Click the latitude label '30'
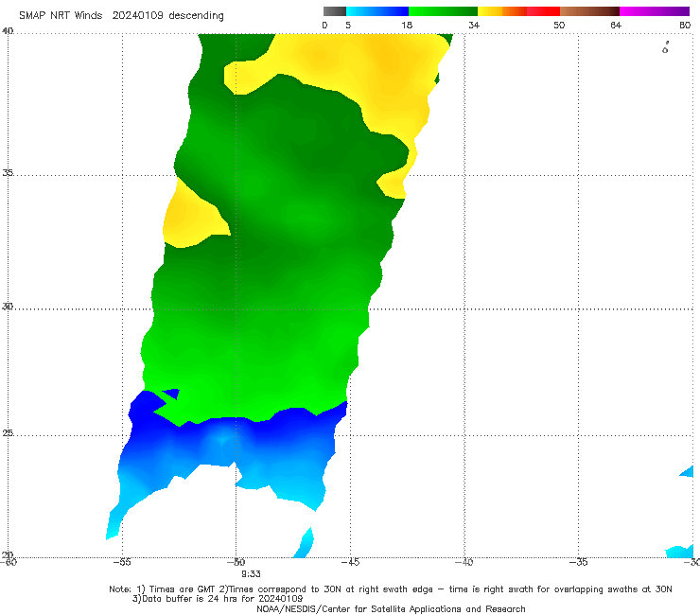 [8, 307]
